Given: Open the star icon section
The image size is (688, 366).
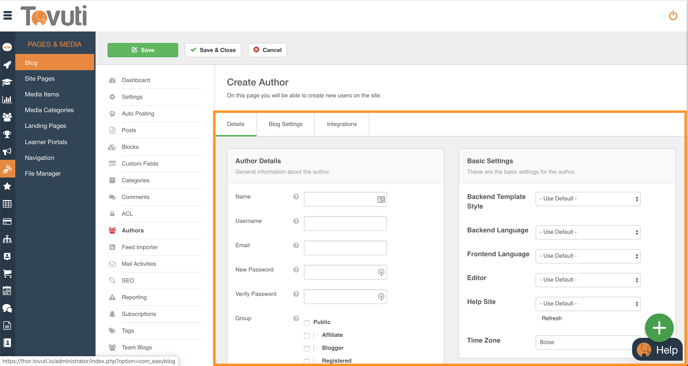Looking at the screenshot, I should click(7, 187).
